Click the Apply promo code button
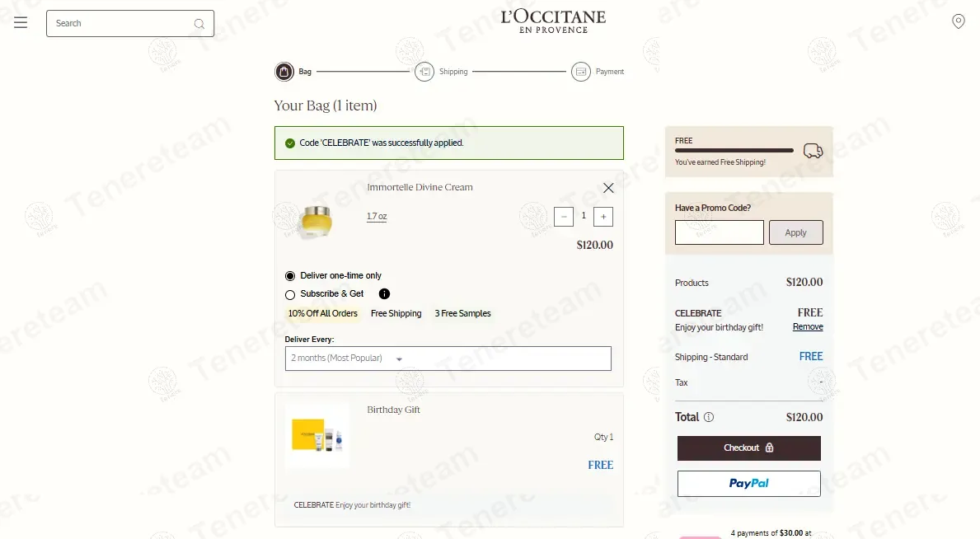980x539 pixels. [x=795, y=232]
